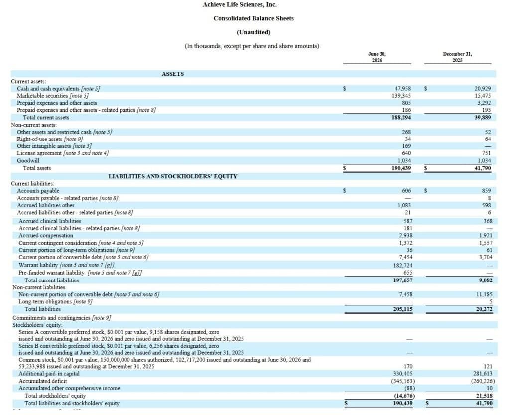Click the '(Unaudited)' heading text
Image resolution: width=510 pixels, height=420 pixels.
pos(254,32)
